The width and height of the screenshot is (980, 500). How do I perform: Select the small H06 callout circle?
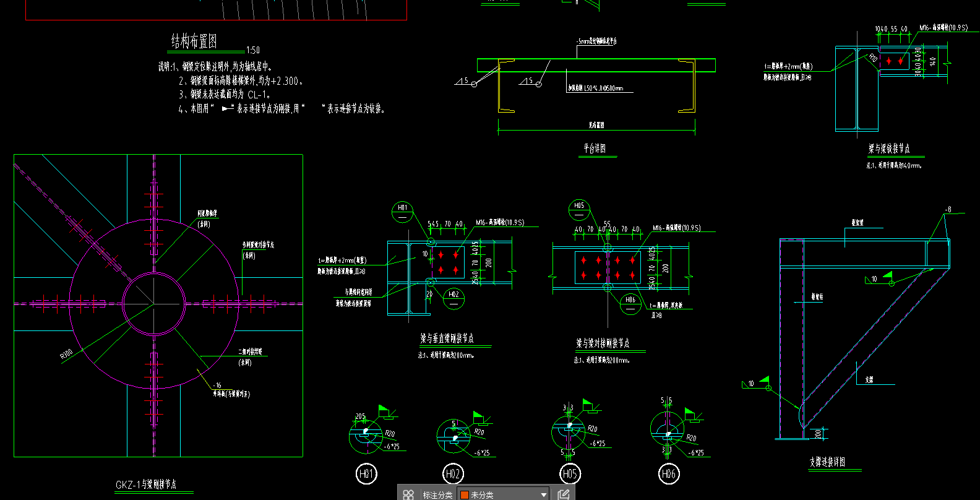(630, 304)
